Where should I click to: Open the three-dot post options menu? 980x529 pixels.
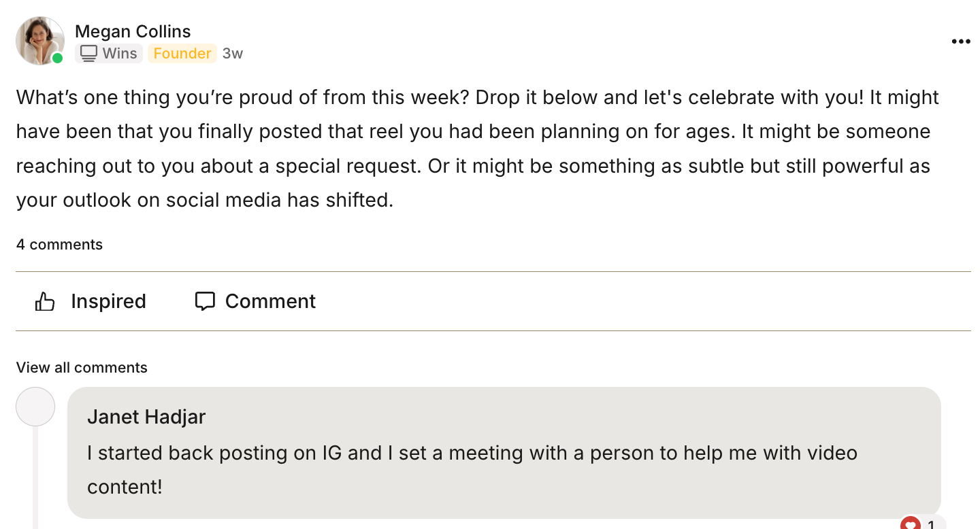pyautogui.click(x=960, y=41)
